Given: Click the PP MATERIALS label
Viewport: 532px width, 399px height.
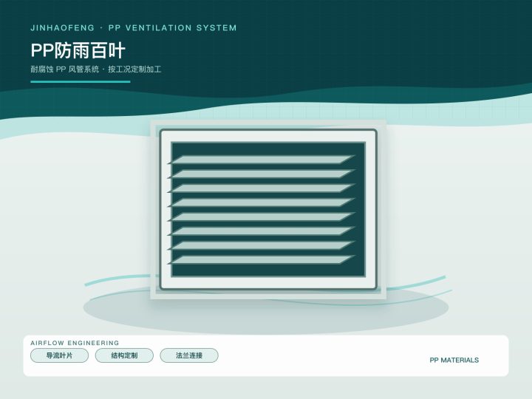Looking at the screenshot, I should [454, 360].
